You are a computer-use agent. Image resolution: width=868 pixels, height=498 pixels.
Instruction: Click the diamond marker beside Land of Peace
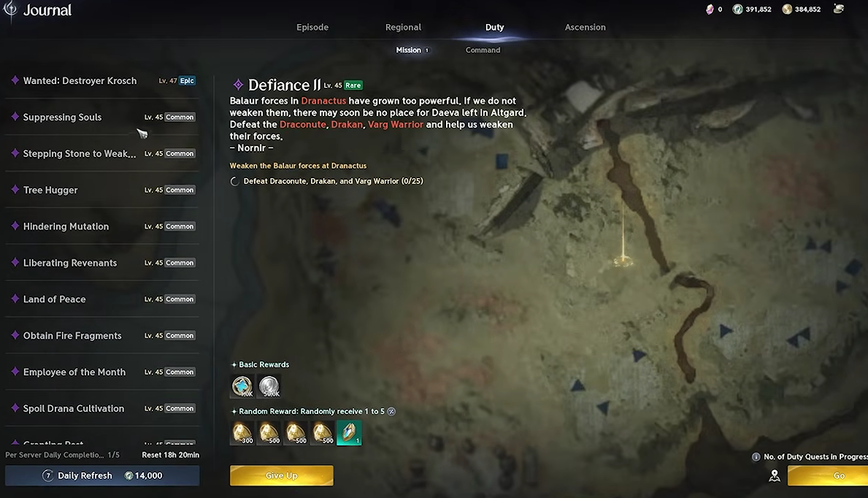tap(15, 299)
